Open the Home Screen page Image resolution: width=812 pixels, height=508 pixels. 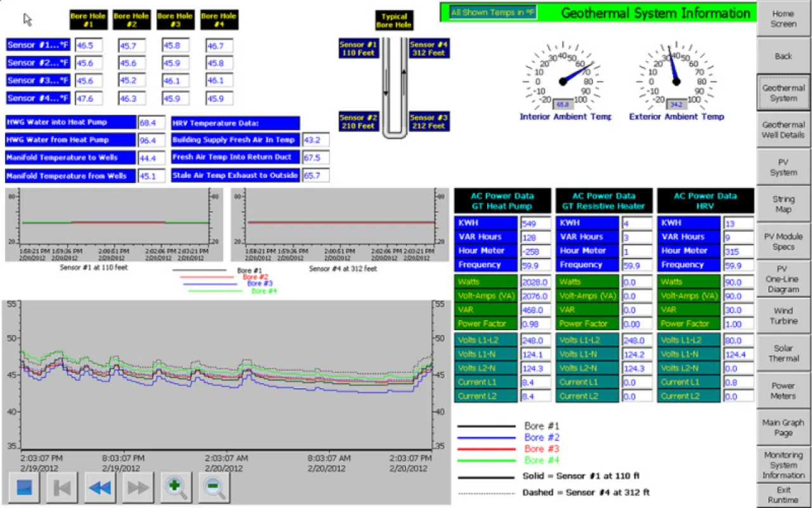pyautogui.click(x=783, y=18)
